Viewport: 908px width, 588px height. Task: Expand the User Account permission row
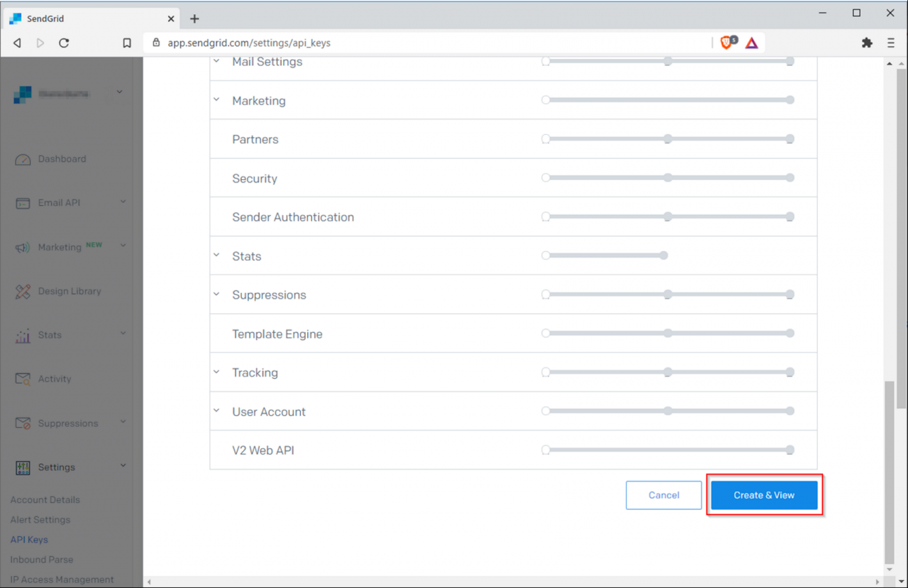pos(216,411)
